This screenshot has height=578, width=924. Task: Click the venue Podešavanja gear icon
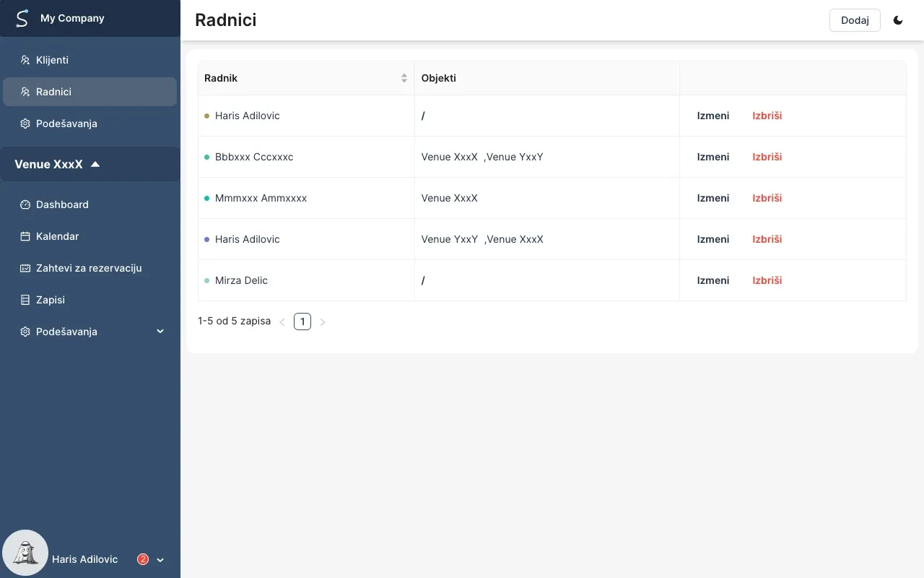coord(25,332)
